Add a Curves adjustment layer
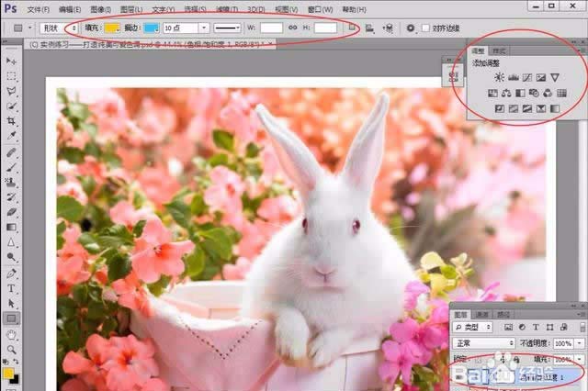 coord(526,78)
